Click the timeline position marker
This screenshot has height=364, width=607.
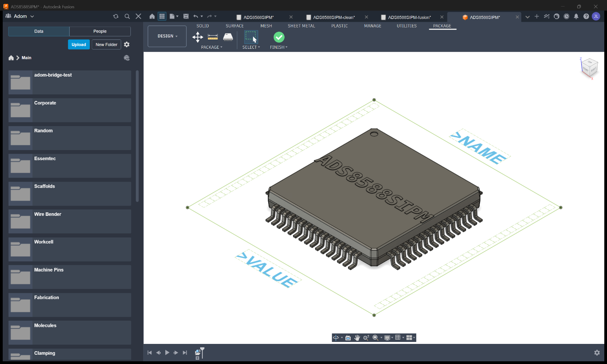pos(202,352)
